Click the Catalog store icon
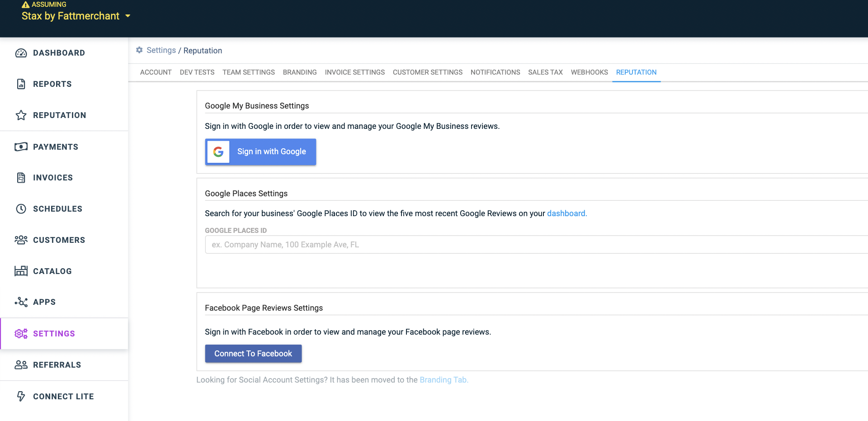 pos(21,271)
